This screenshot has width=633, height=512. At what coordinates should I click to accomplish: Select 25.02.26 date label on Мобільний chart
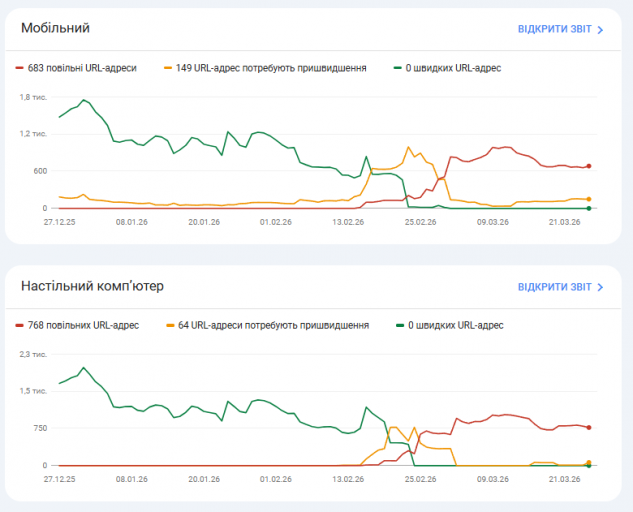click(419, 223)
